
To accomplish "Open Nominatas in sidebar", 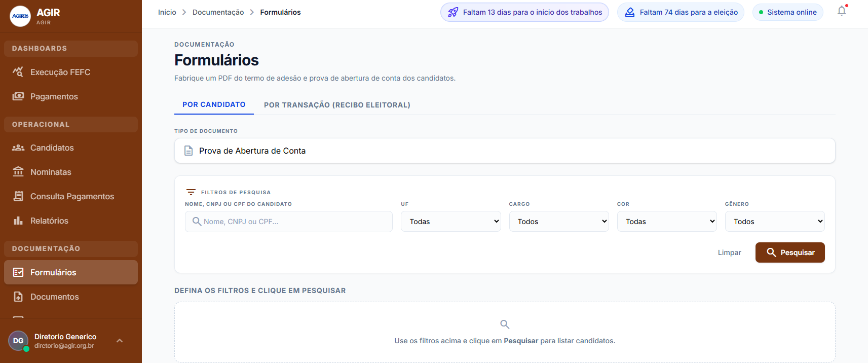I will pyautogui.click(x=71, y=172).
